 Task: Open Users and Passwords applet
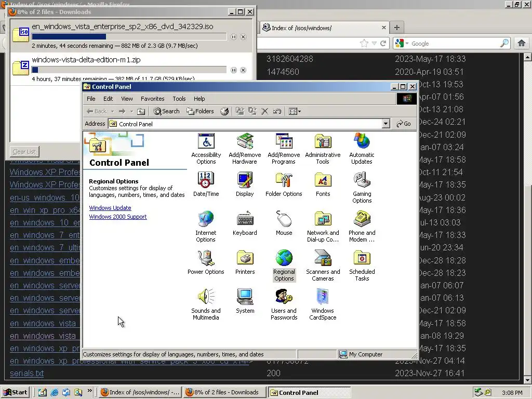tap(284, 304)
